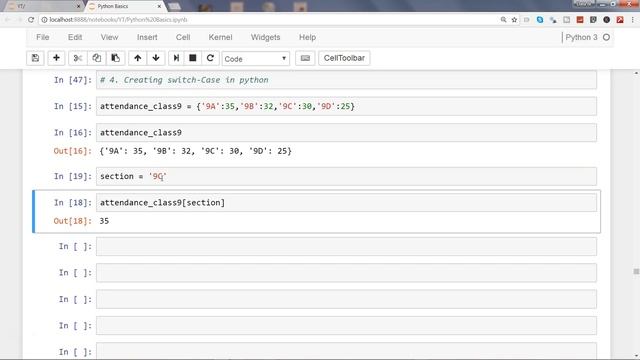Viewport: 640px width, 360px height.
Task: Click the In [18] prompt label
Action: pyautogui.click(x=73, y=203)
